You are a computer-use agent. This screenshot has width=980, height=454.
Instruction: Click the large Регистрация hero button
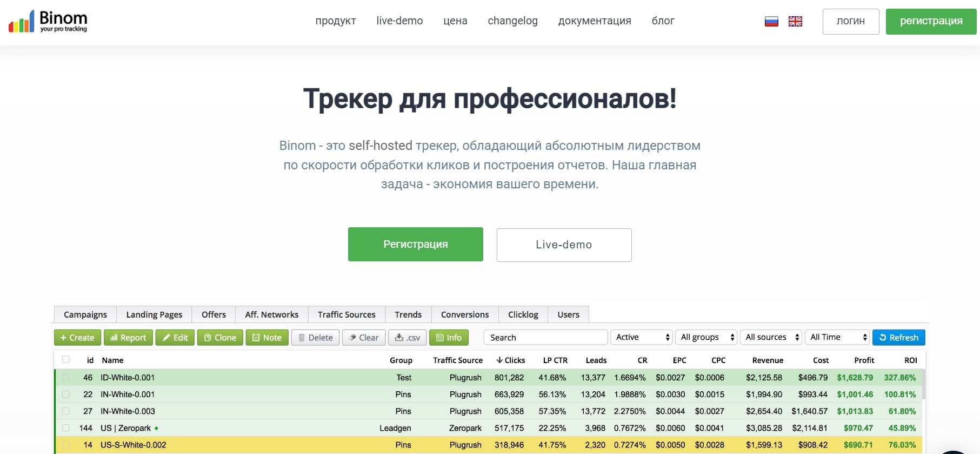coord(416,245)
